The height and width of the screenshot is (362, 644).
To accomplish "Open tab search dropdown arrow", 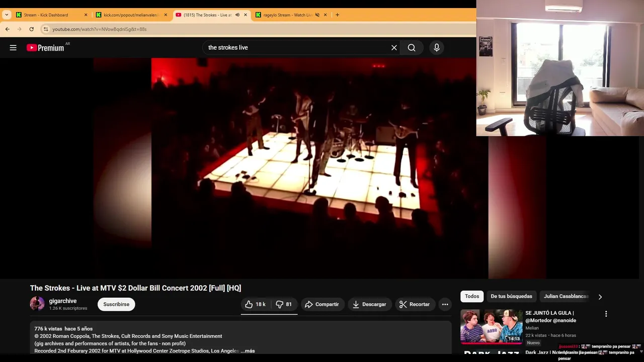I will click(x=7, y=15).
